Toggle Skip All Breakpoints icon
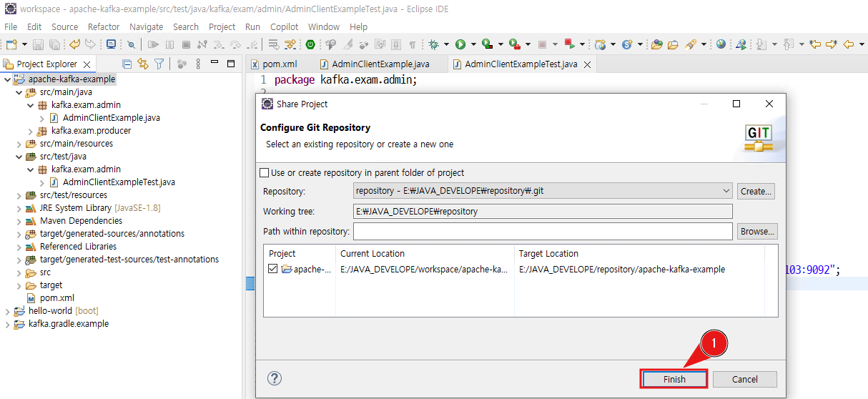Viewport: 868px width, 399px height. click(131, 44)
